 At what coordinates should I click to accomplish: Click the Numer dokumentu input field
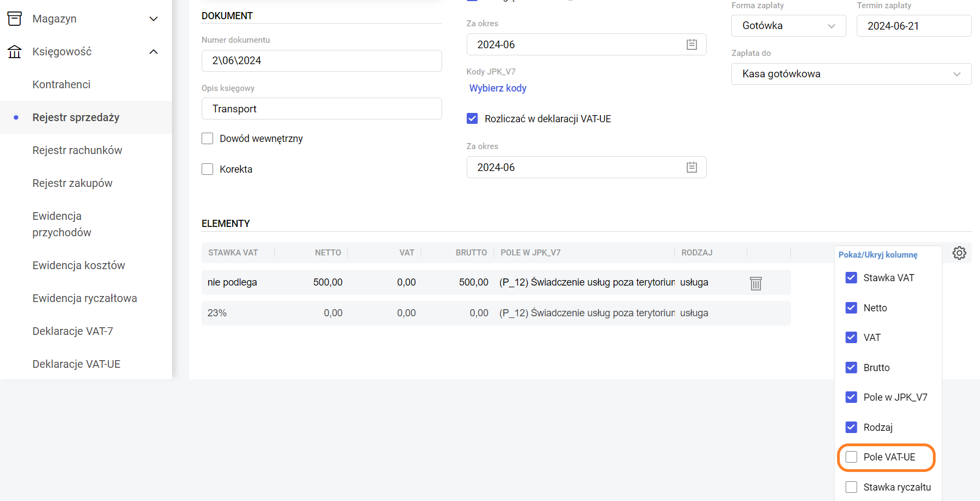(322, 61)
